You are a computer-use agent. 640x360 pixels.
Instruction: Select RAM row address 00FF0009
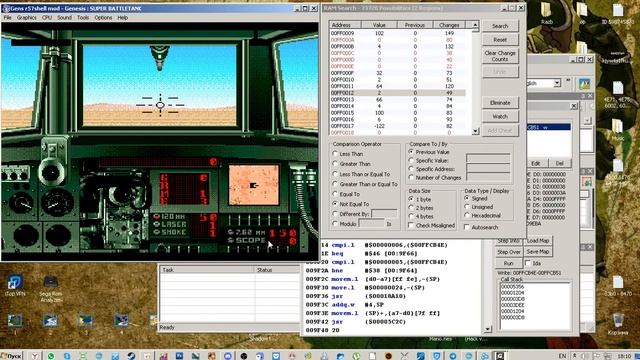click(x=397, y=33)
